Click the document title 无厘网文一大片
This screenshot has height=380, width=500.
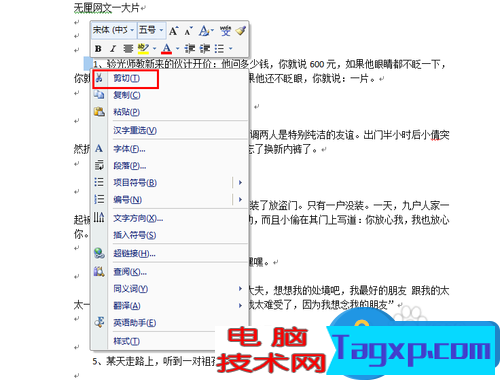106,8
